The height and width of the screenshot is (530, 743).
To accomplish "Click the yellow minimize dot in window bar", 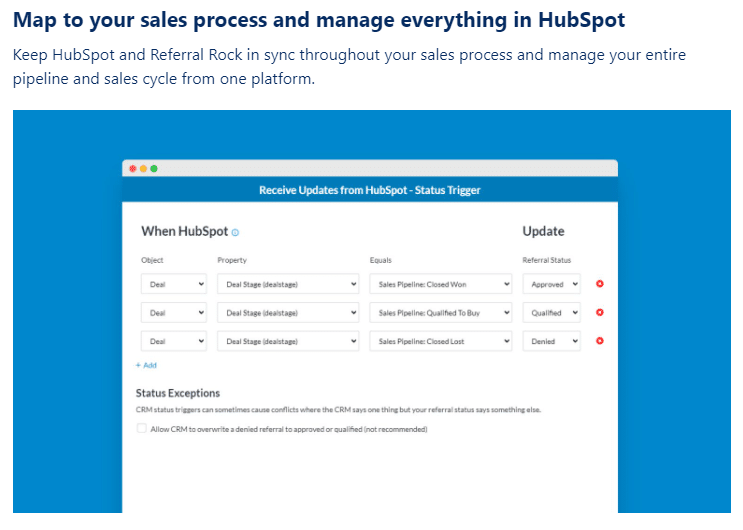I will [143, 168].
